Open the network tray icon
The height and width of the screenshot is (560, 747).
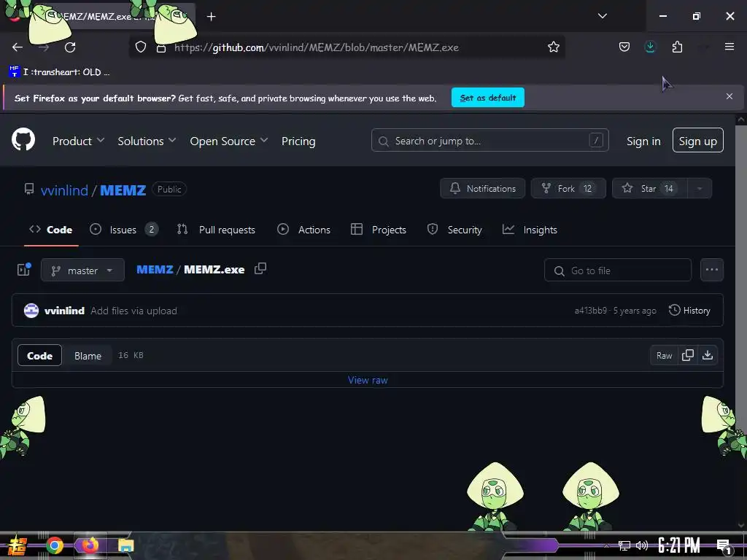tap(624, 545)
